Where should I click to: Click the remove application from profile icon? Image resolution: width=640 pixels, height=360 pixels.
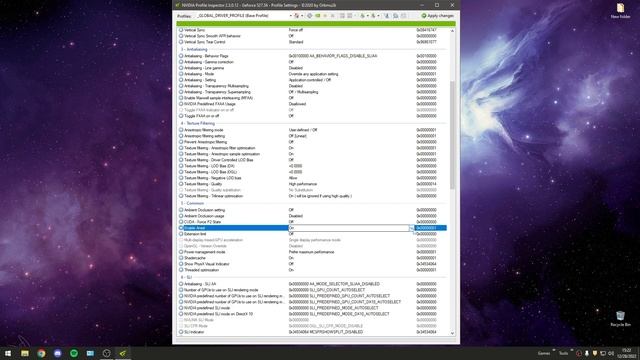coord(349,16)
